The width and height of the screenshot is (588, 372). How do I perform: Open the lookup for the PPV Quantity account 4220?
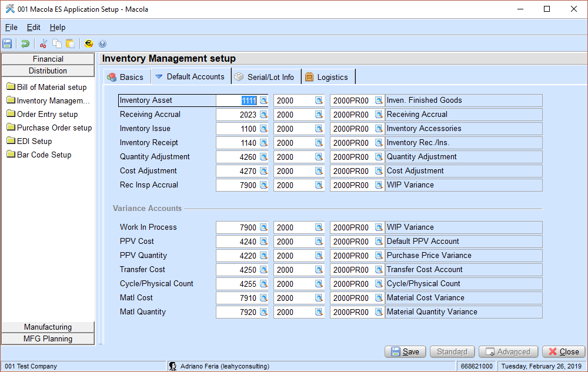pyautogui.click(x=263, y=256)
